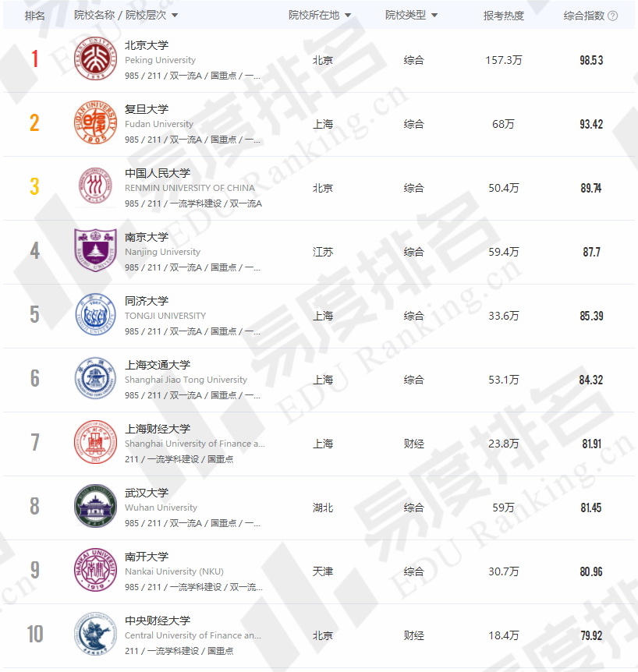Click the Tongji University logo emblem
The image size is (638, 672).
pos(95,315)
